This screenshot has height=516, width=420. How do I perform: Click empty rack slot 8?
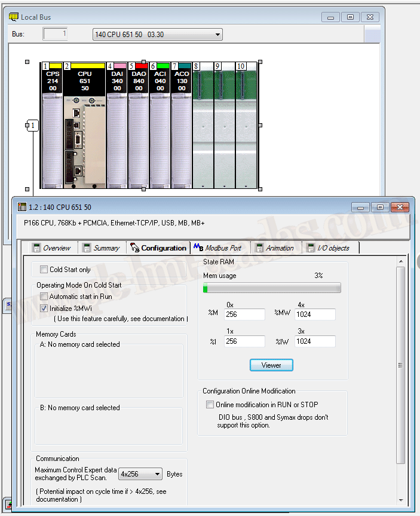click(203, 126)
